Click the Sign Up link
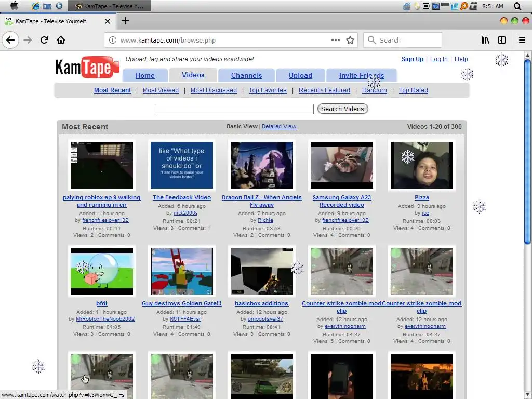532x399 pixels. (412, 59)
